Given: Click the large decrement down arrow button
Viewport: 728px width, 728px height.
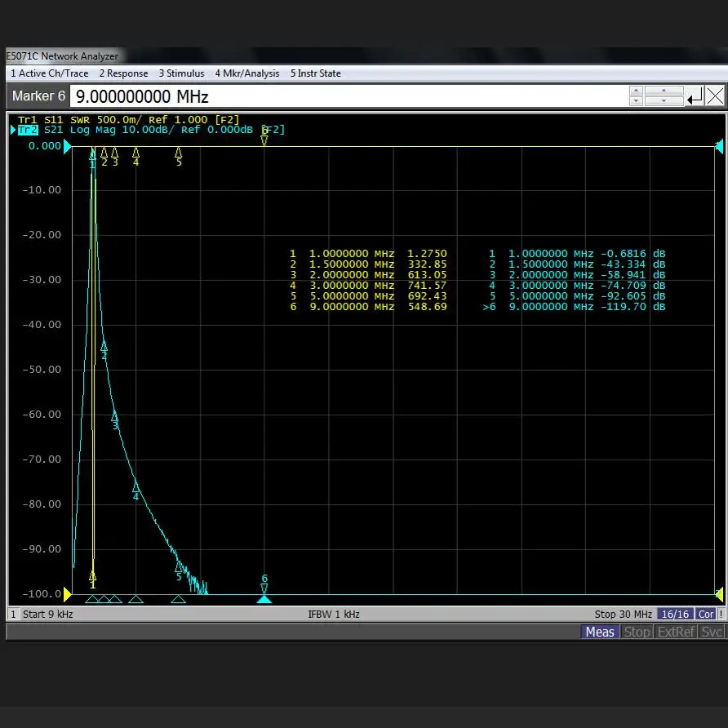Looking at the screenshot, I should click(x=664, y=101).
